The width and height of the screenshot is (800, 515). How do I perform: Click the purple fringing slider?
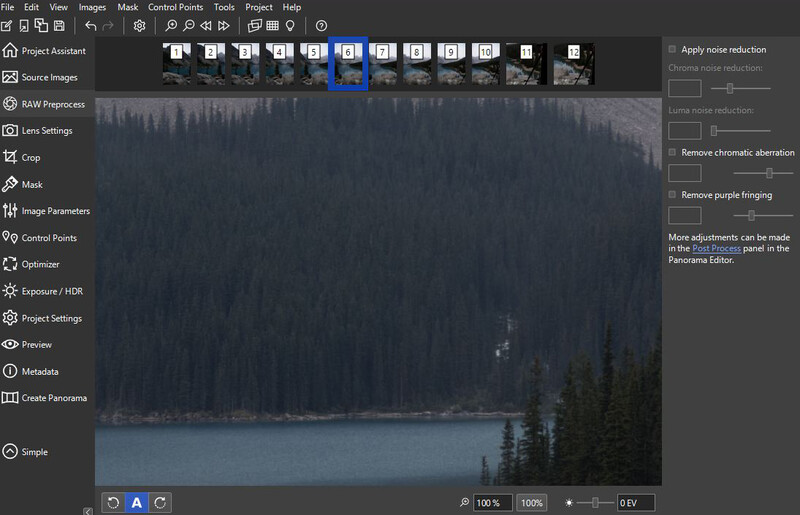point(763,216)
